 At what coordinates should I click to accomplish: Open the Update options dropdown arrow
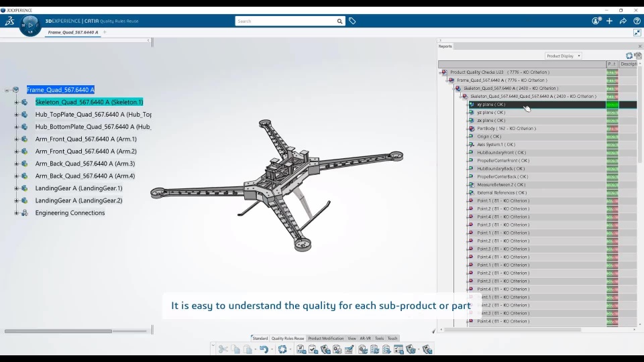[290, 350]
